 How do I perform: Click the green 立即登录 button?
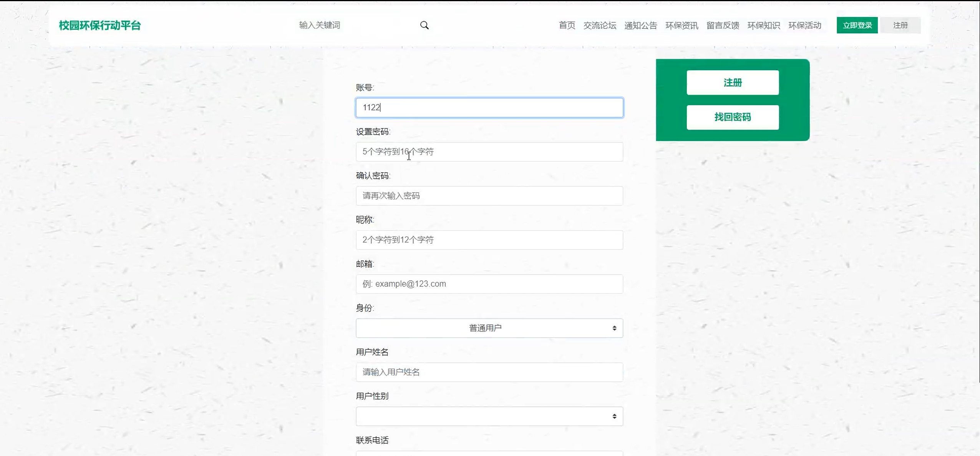coord(857,25)
